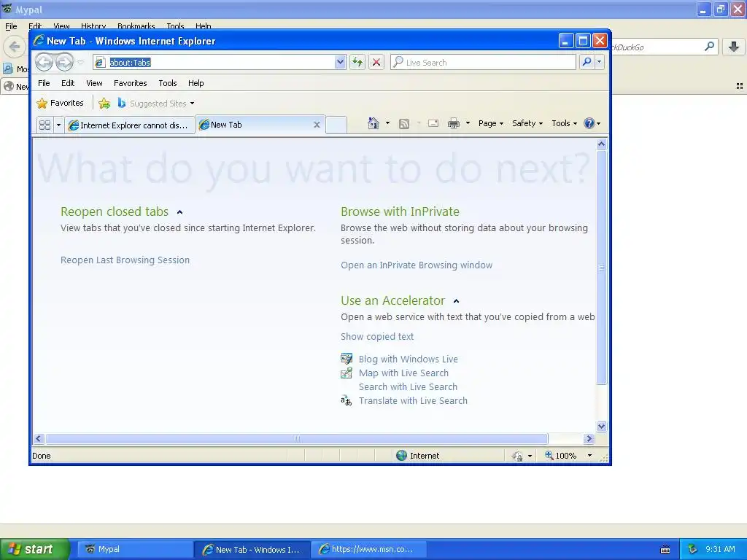The width and height of the screenshot is (747, 560).
Task: Click the Show copied text link
Action: pos(377,337)
